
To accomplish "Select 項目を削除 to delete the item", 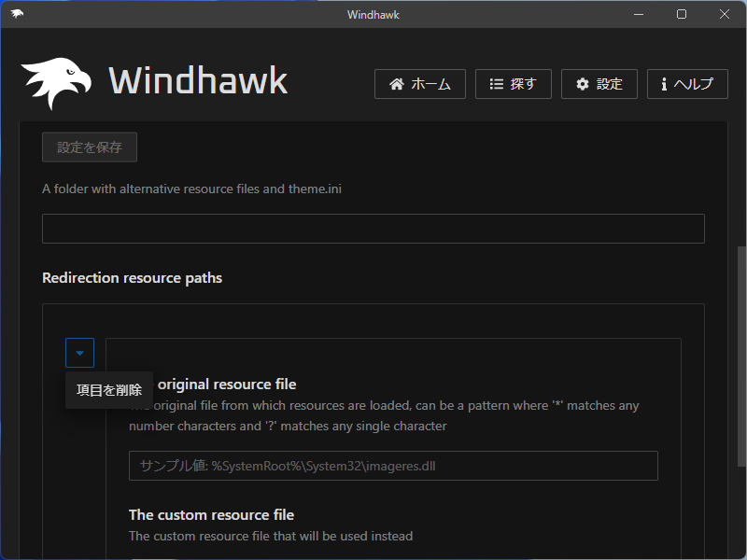I will click(x=109, y=390).
